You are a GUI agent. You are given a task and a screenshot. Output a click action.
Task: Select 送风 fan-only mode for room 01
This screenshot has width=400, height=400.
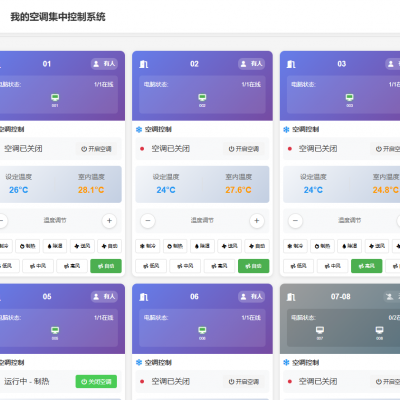click(82, 246)
